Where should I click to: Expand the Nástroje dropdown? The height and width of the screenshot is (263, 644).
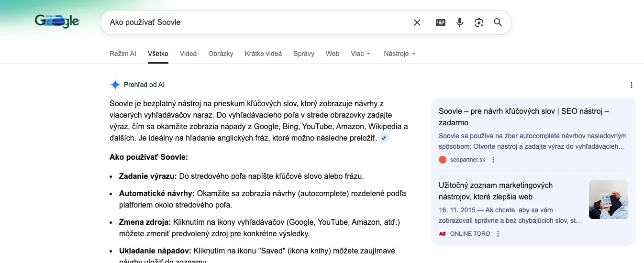[400, 54]
